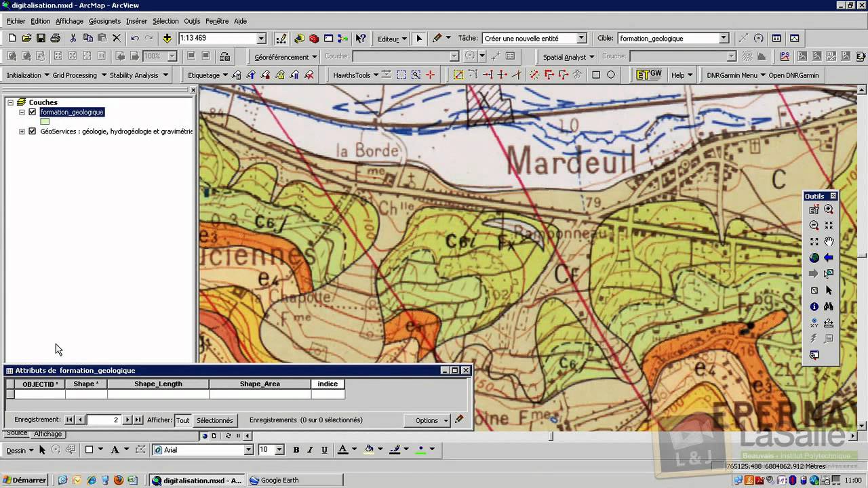Click the New map document icon
The height and width of the screenshot is (488, 868).
pos(12,39)
